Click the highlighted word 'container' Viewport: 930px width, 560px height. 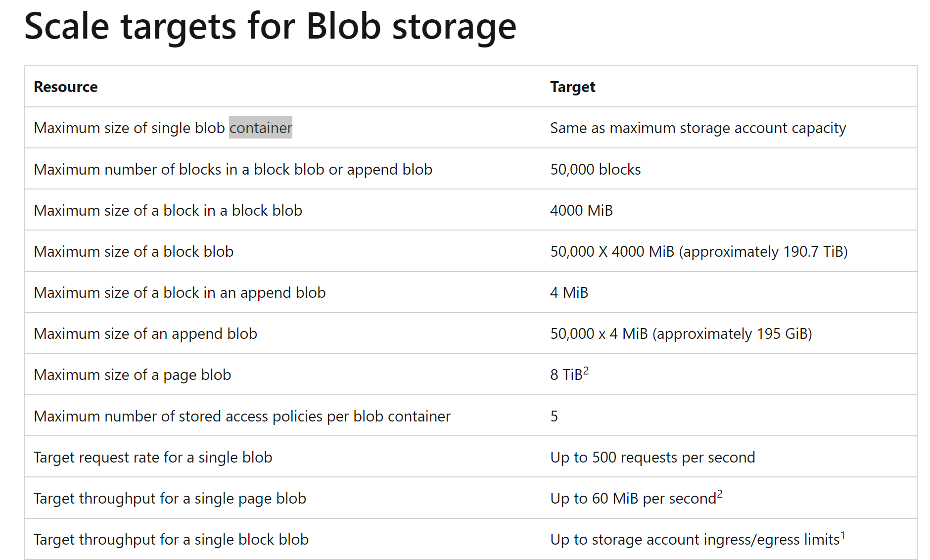click(261, 128)
